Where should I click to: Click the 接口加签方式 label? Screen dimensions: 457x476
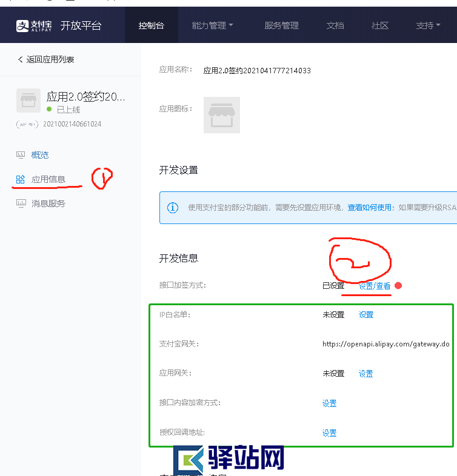click(x=182, y=285)
